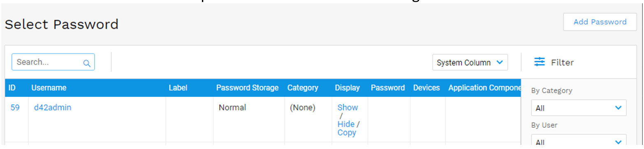The height and width of the screenshot is (149, 644).
Task: Click the By User chevron arrow
Action: 618,142
